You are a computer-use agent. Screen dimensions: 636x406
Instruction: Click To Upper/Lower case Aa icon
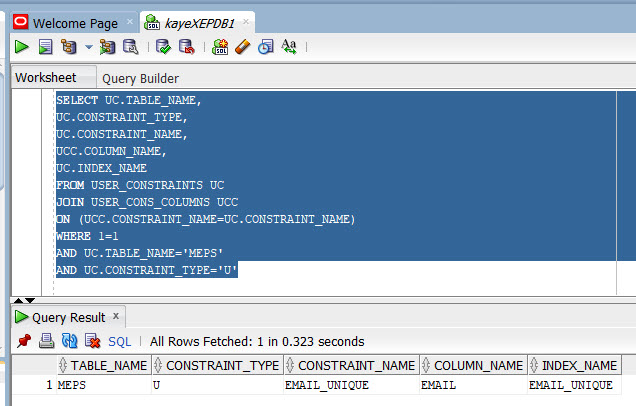[x=289, y=47]
